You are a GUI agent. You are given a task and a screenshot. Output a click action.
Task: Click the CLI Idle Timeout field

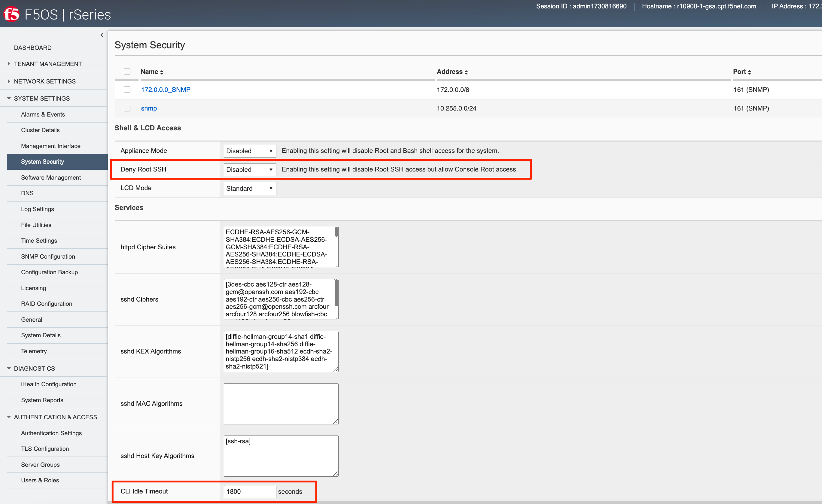pos(250,491)
